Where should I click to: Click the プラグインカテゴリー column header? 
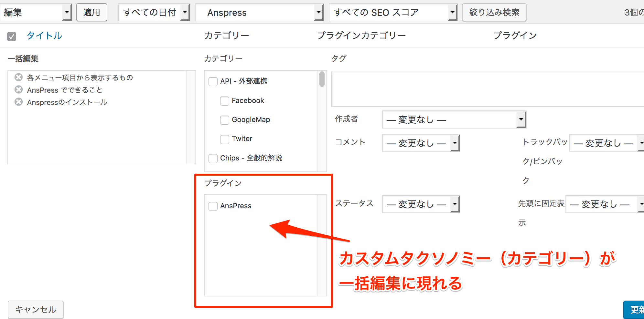(361, 36)
